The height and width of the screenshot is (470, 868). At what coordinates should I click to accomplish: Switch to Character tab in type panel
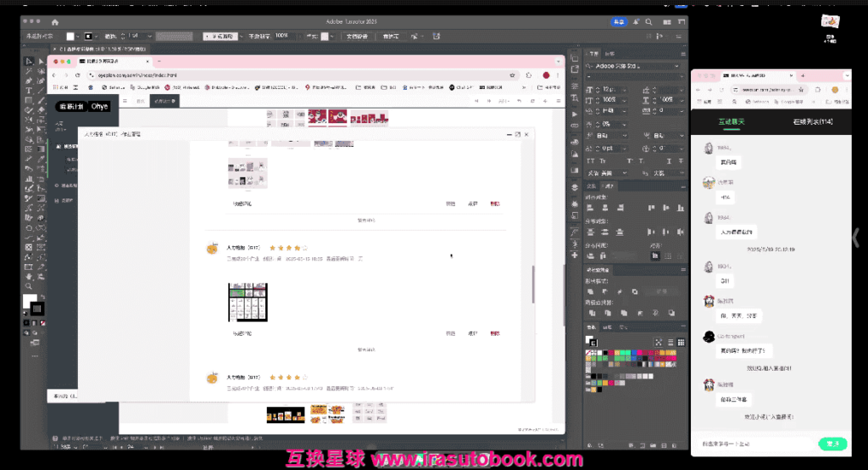point(594,53)
